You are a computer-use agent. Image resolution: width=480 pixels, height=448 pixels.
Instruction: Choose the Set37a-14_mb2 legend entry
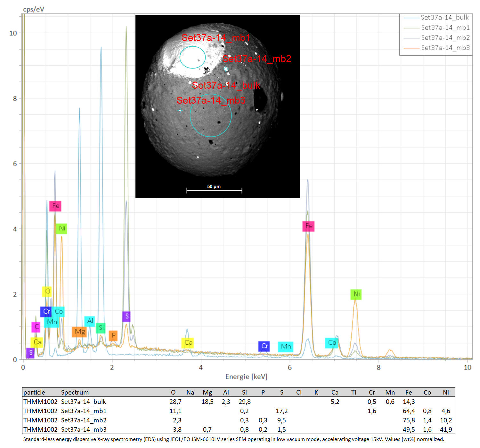(x=437, y=38)
